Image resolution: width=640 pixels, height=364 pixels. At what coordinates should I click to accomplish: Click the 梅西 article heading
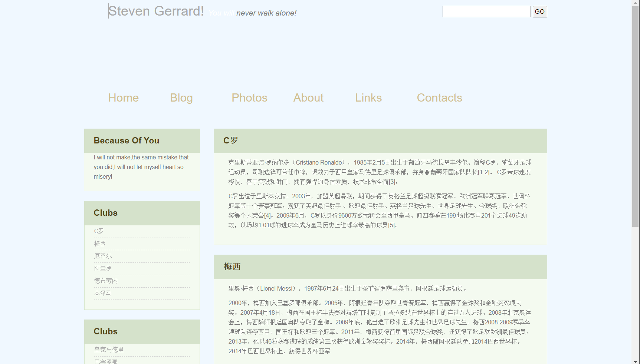232,267
